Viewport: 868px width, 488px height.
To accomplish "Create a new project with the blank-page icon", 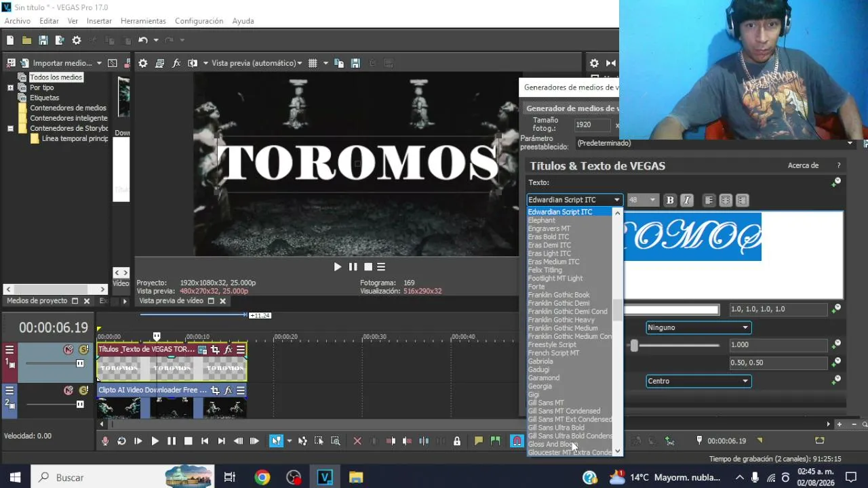I will 10,41.
